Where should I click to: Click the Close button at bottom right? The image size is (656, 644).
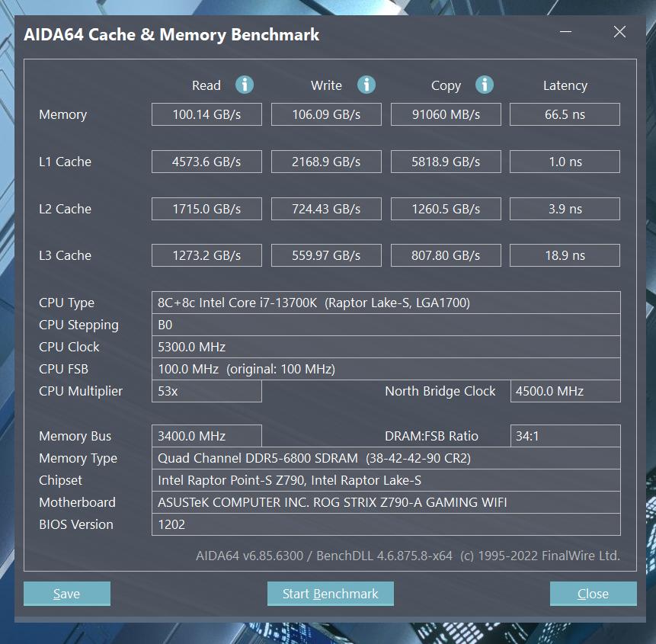(593, 594)
